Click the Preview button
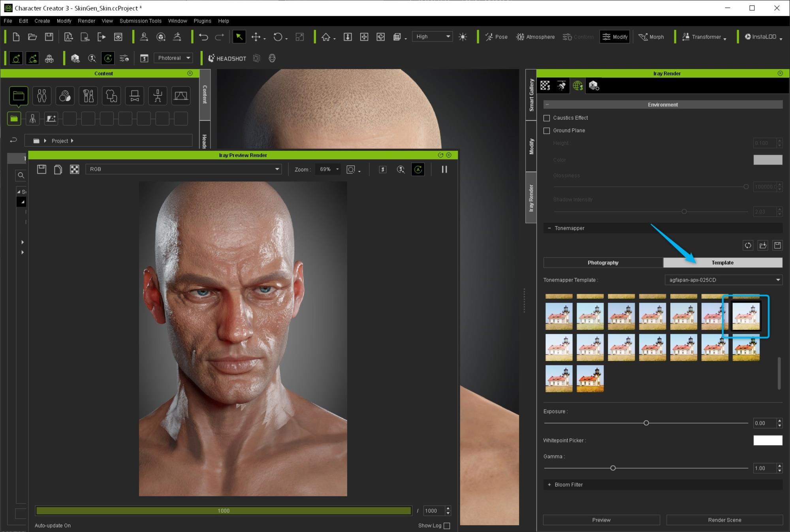The width and height of the screenshot is (790, 532). pos(601,520)
